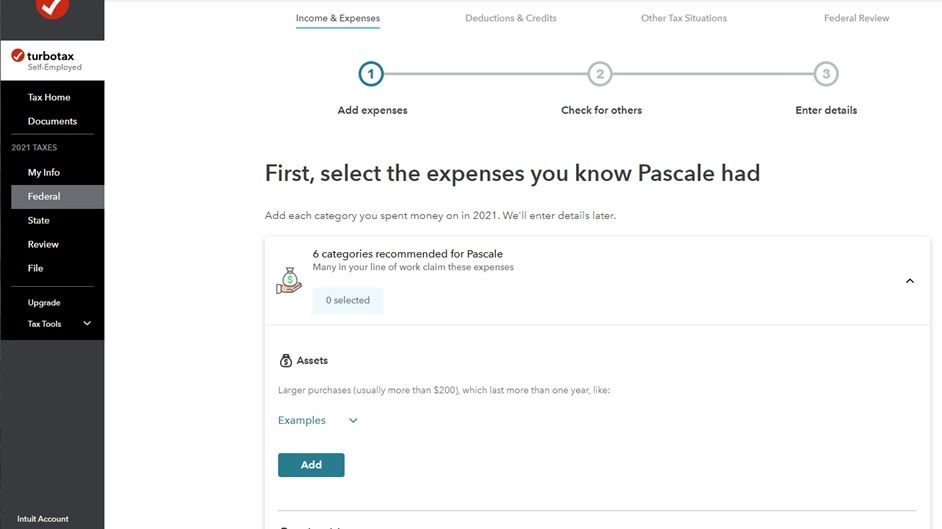Open Documents in the sidebar
Viewport: 942px width, 529px height.
[52, 121]
